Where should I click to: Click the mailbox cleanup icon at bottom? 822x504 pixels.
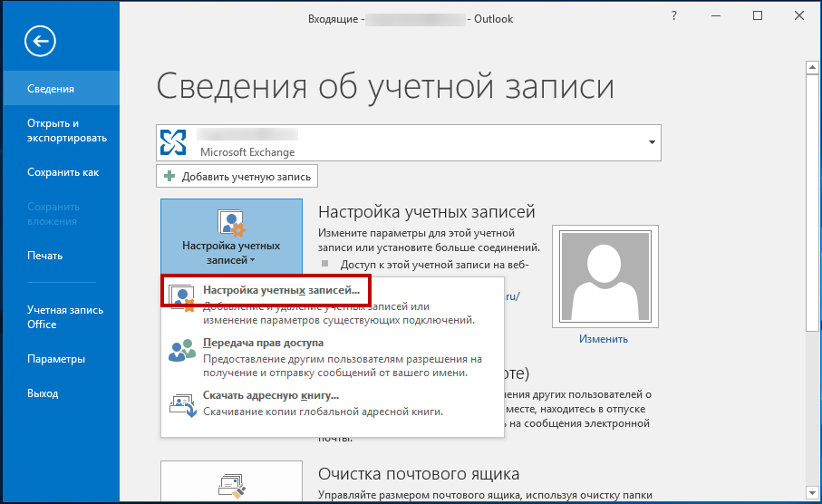[x=231, y=485]
